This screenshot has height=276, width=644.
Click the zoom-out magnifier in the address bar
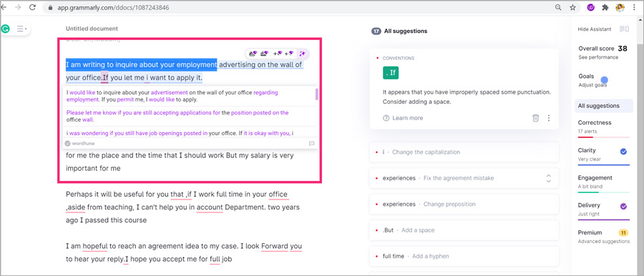(x=558, y=7)
